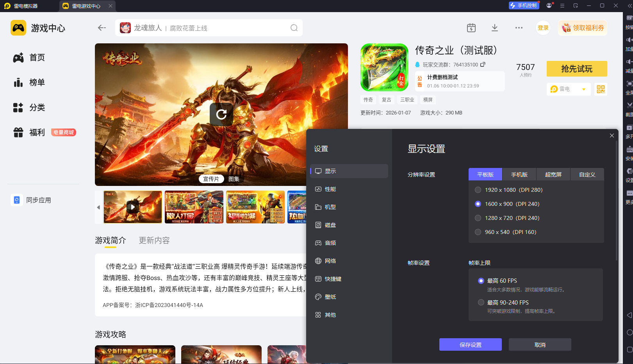Select the video thumbnail with play icon
This screenshot has width=633, height=364.
[x=133, y=207]
